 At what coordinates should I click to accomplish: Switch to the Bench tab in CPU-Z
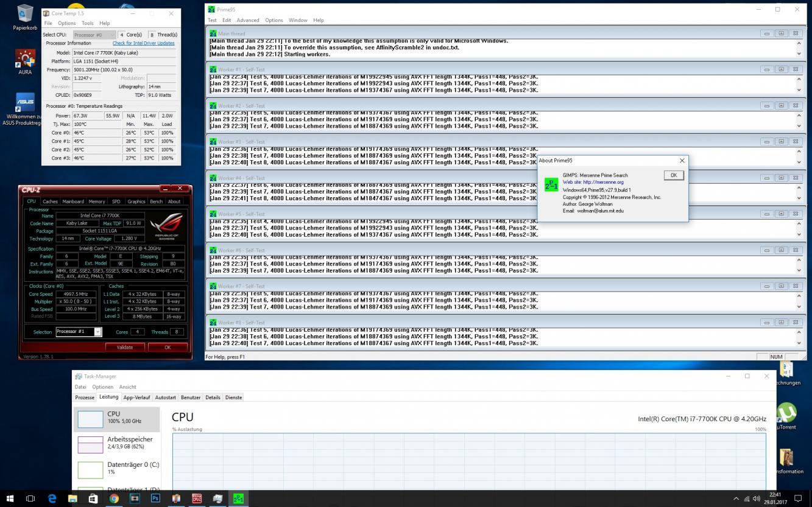[x=157, y=201]
